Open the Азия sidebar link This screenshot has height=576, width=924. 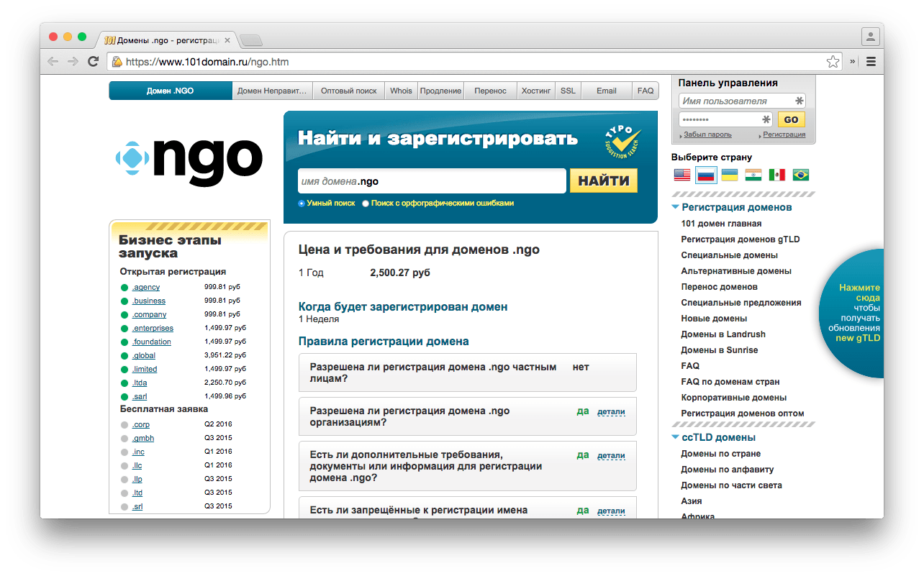pyautogui.click(x=692, y=501)
